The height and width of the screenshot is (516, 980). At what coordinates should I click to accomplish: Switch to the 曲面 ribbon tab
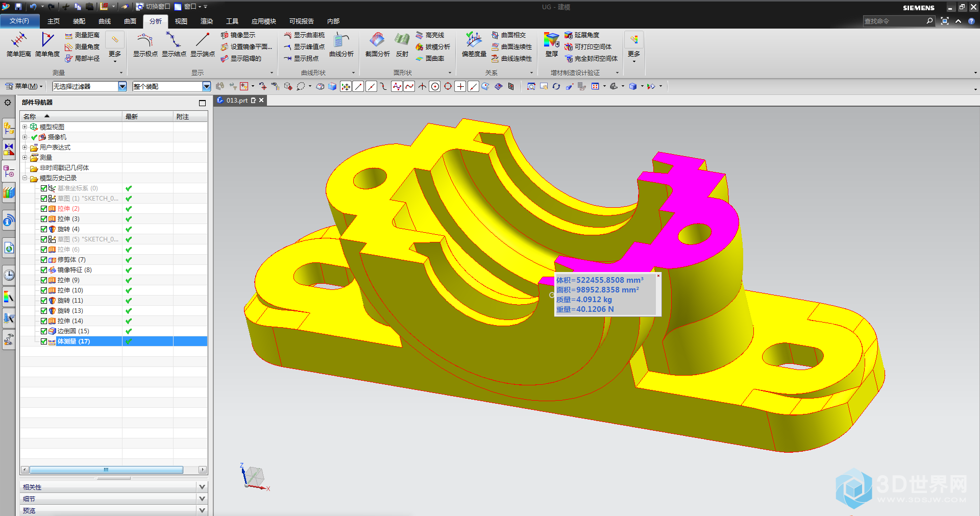[130, 21]
